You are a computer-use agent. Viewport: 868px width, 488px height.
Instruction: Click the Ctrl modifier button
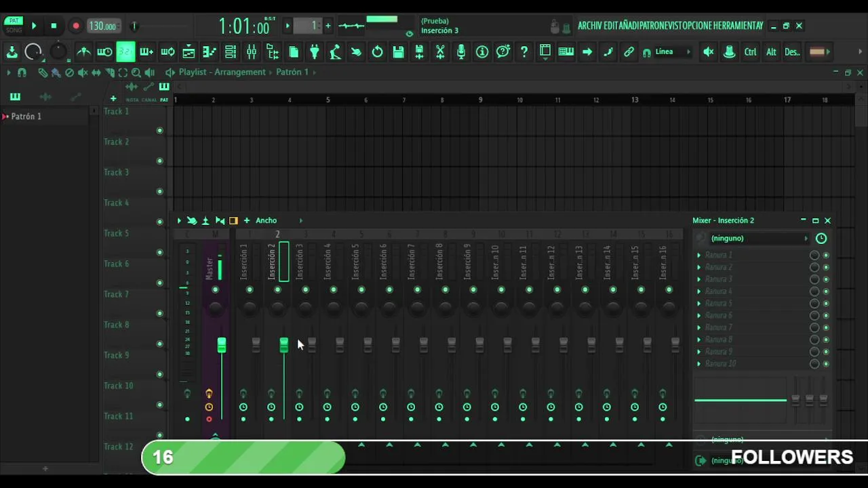[x=750, y=52]
